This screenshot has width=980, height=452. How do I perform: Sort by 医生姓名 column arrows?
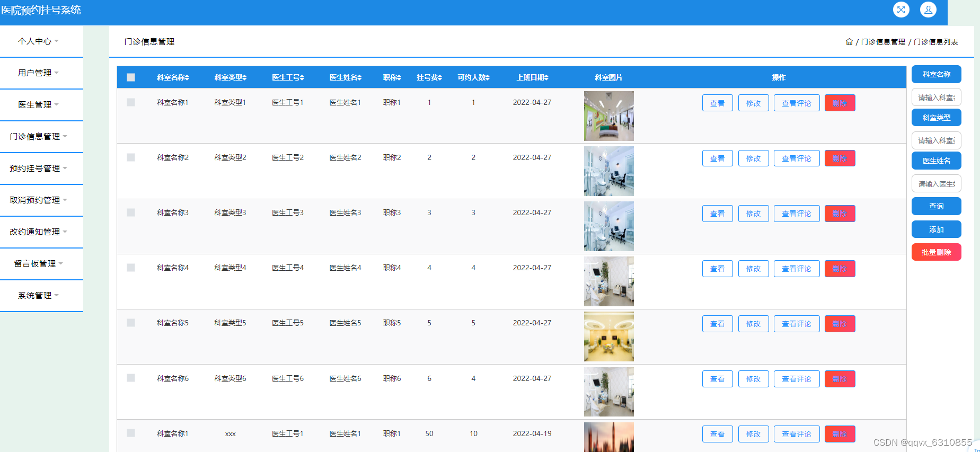tap(359, 77)
